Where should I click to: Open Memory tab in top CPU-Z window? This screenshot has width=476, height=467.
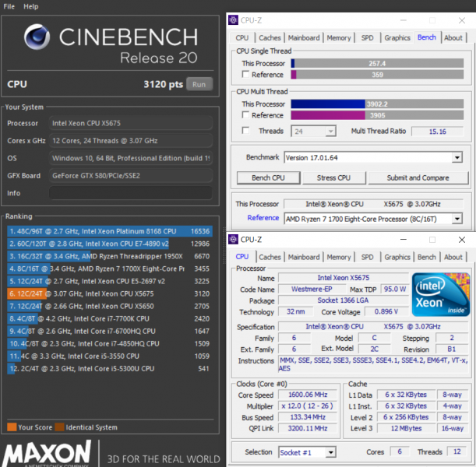point(339,38)
